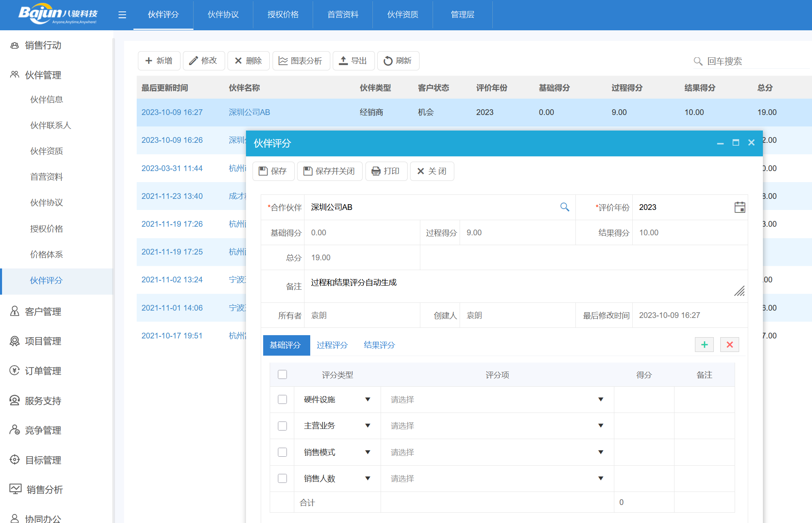Print the partner score using 打印 icon
The image size is (812, 523).
(375, 171)
